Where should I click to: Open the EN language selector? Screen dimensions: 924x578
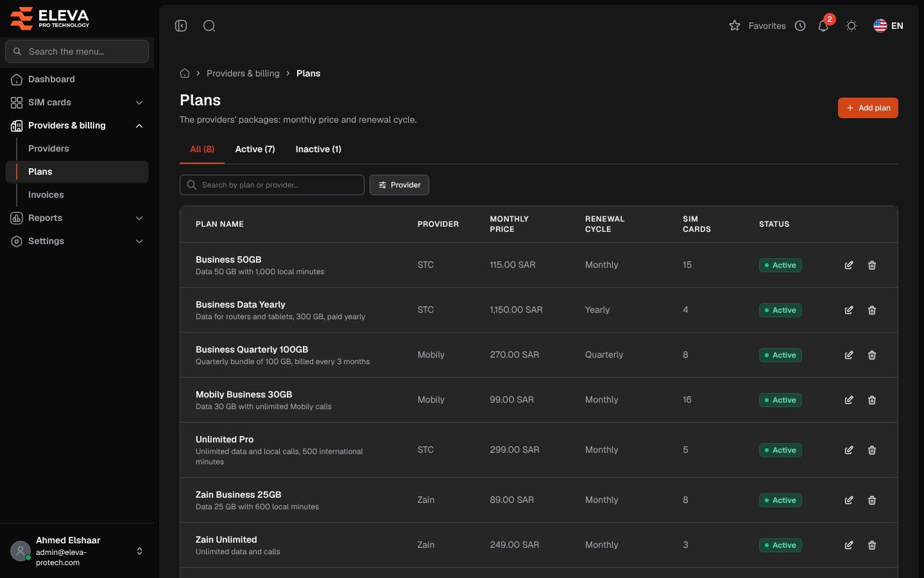click(889, 26)
